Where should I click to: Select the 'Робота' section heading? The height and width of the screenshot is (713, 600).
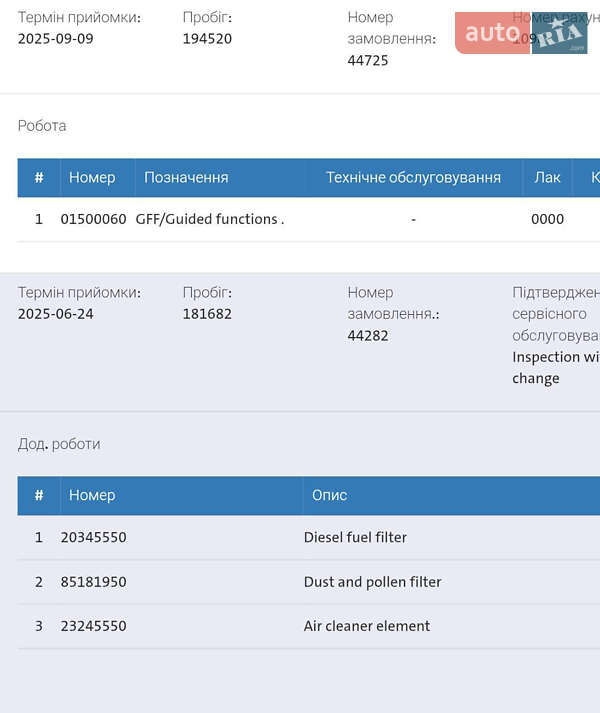42,126
